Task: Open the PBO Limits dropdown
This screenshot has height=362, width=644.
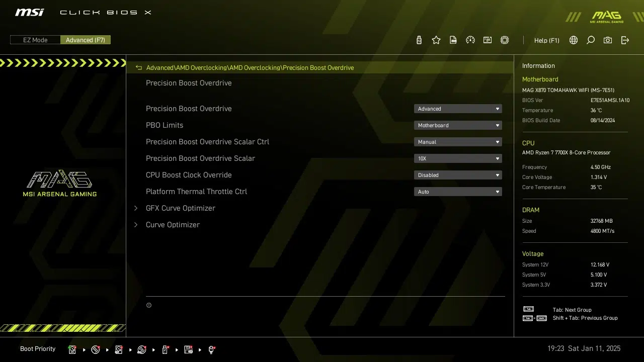Action: pyautogui.click(x=458, y=125)
